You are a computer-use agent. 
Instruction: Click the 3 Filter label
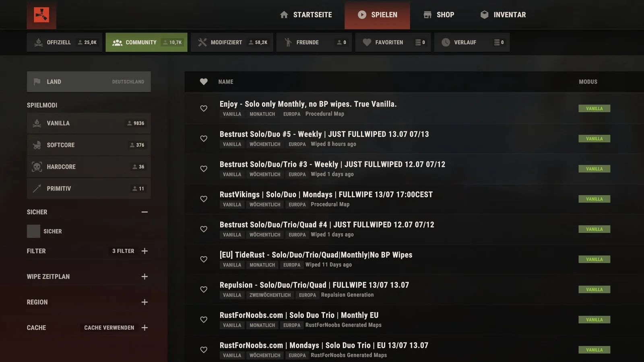pyautogui.click(x=123, y=251)
